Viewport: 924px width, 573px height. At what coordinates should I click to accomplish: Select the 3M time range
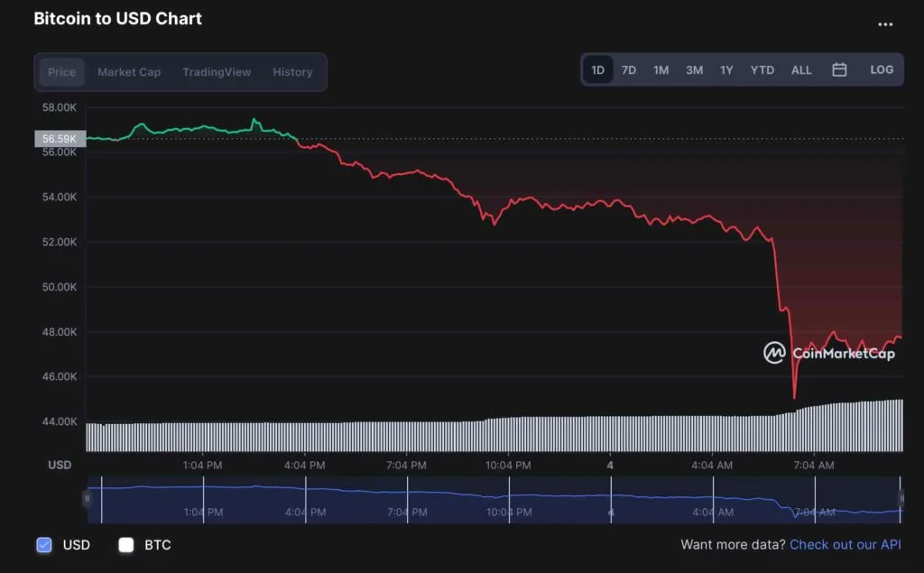(694, 70)
